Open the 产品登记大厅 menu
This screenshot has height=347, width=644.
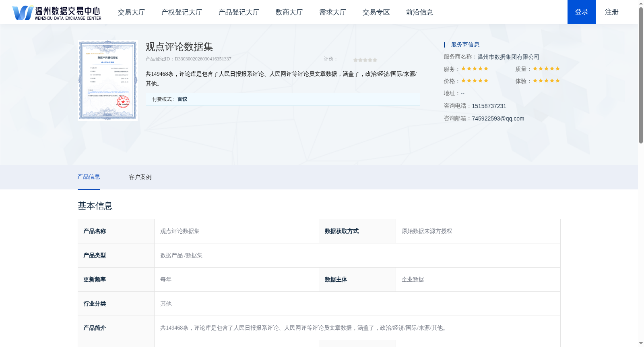pos(239,12)
